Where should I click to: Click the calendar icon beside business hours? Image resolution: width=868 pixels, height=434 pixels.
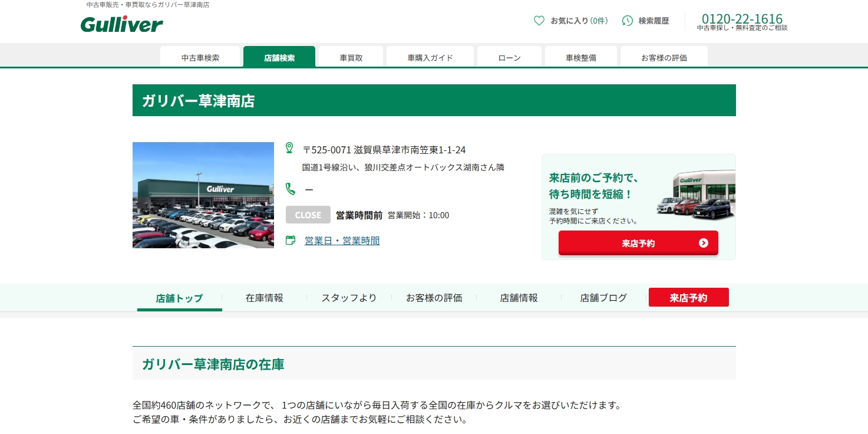tap(290, 240)
